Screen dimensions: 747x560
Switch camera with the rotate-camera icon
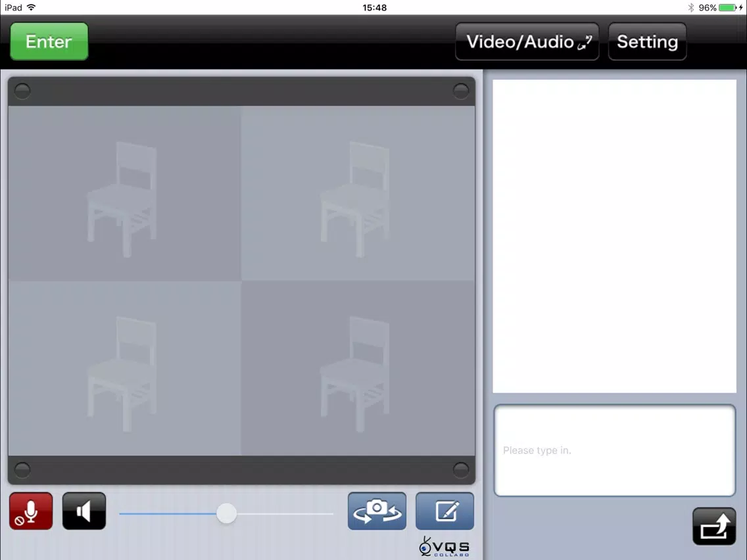click(377, 511)
